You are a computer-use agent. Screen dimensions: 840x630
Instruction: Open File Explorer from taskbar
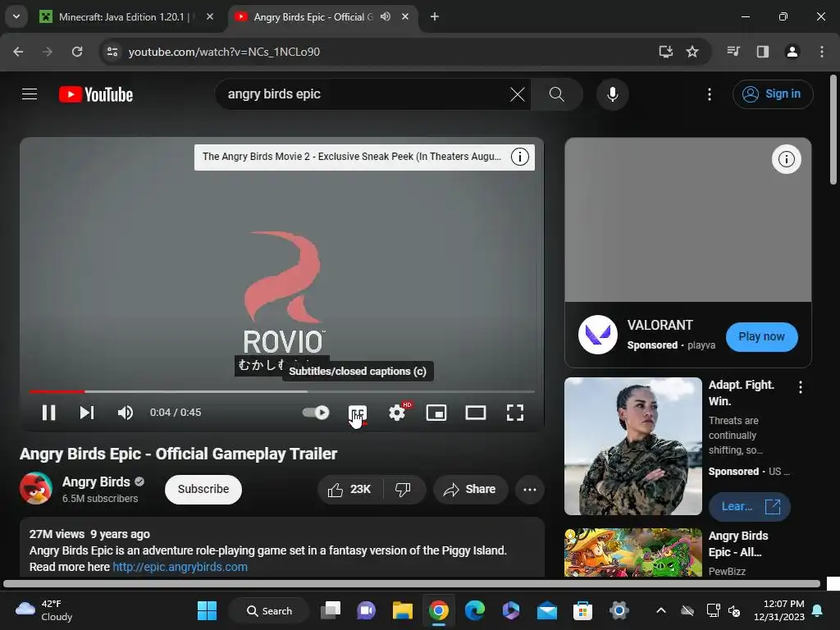(402, 610)
